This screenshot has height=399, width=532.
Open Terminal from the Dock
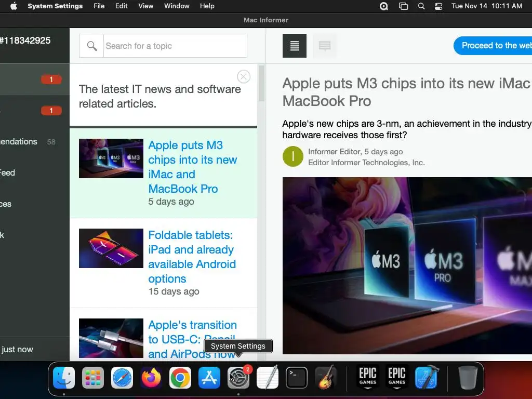[x=297, y=378]
